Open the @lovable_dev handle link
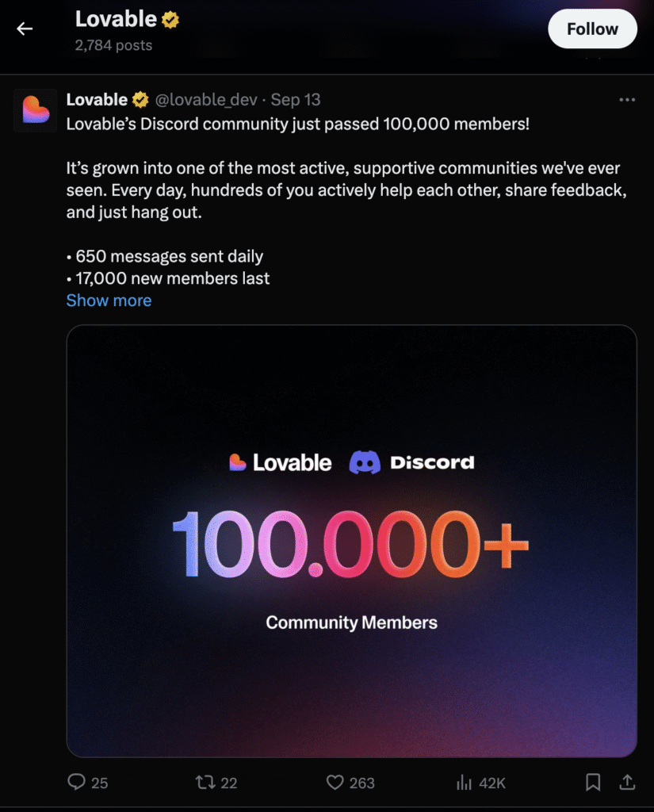 point(206,100)
